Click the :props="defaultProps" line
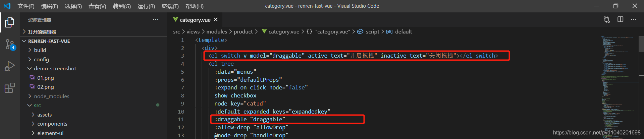Image resolution: width=644 pixels, height=139 pixels. (248, 80)
